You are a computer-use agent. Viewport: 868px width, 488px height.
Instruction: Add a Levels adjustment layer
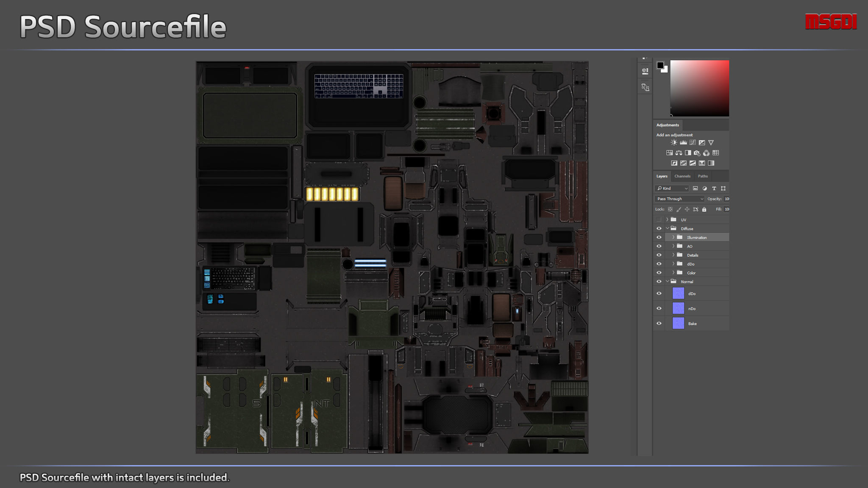tap(683, 143)
